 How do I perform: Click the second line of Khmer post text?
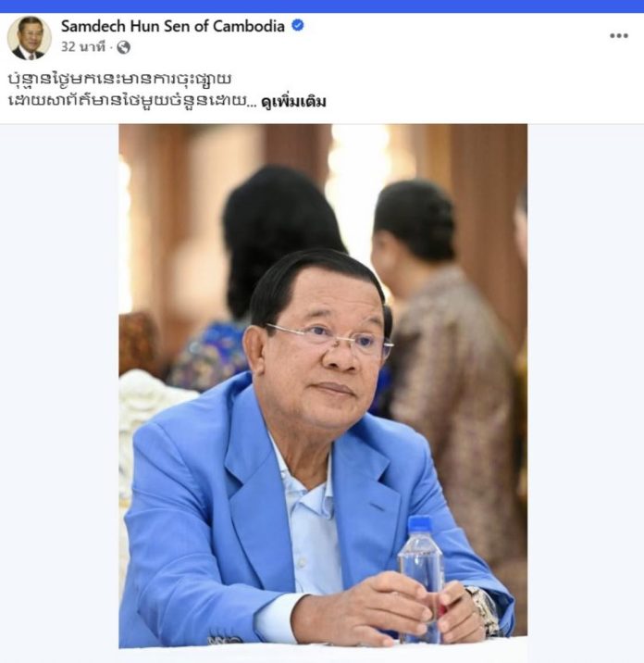coord(132,102)
